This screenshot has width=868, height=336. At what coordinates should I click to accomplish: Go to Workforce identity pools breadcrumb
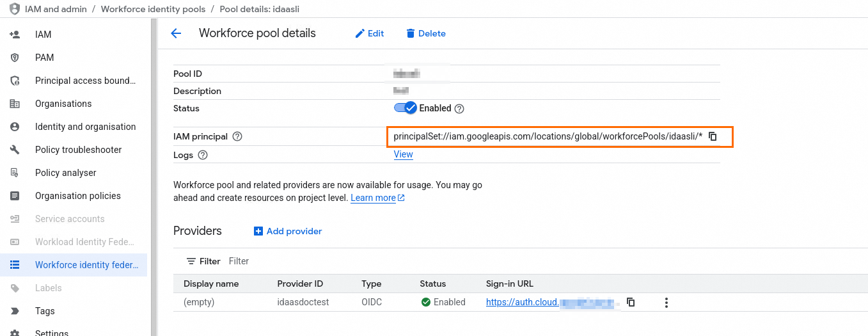[x=153, y=10]
